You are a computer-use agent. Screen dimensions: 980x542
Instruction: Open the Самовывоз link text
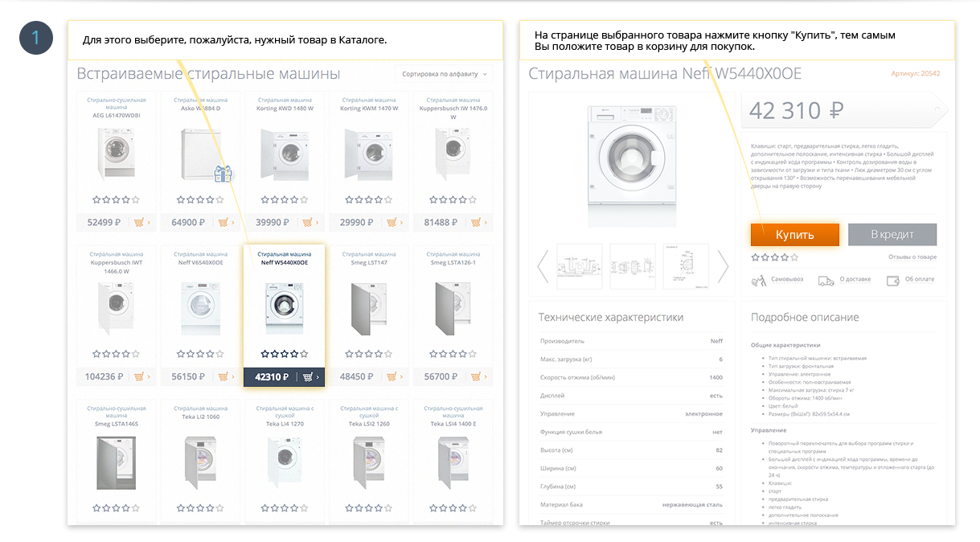(x=789, y=280)
